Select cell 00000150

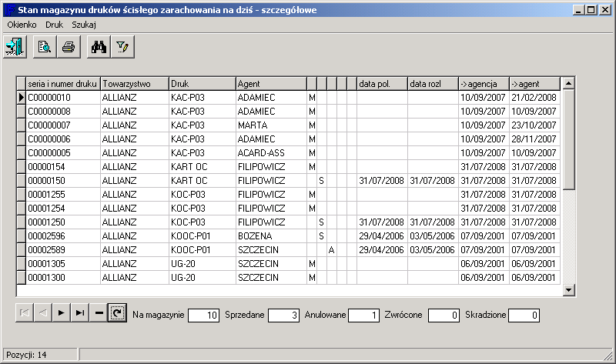[x=63, y=181]
